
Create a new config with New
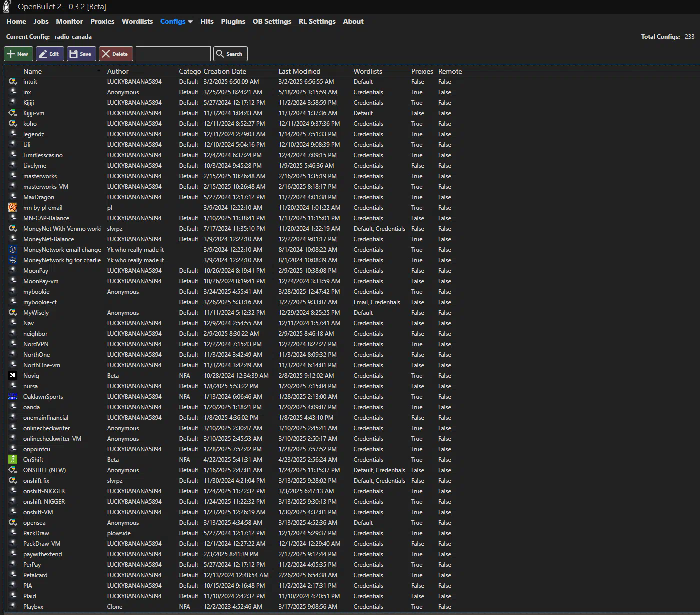coord(19,54)
